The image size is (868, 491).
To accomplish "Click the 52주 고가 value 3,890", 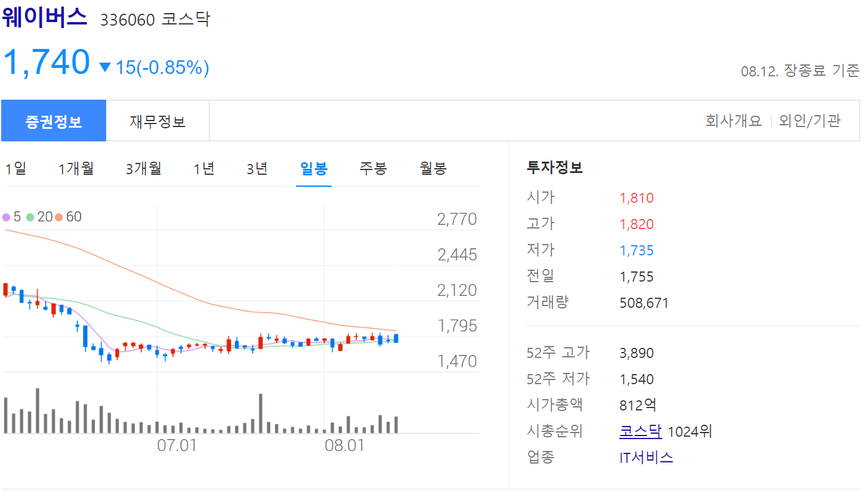I will click(637, 353).
